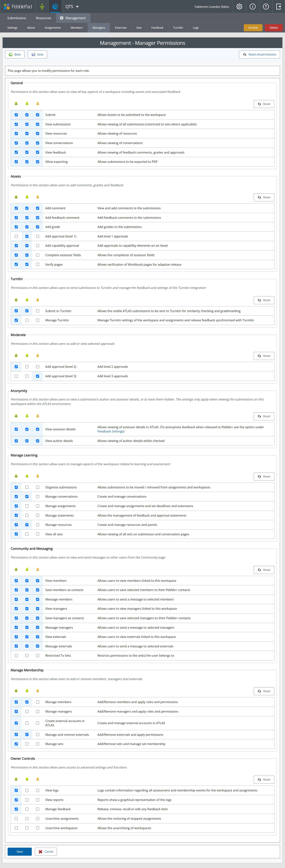Open the Feedback Settings link
This screenshot has height=868, width=285.
tap(110, 431)
